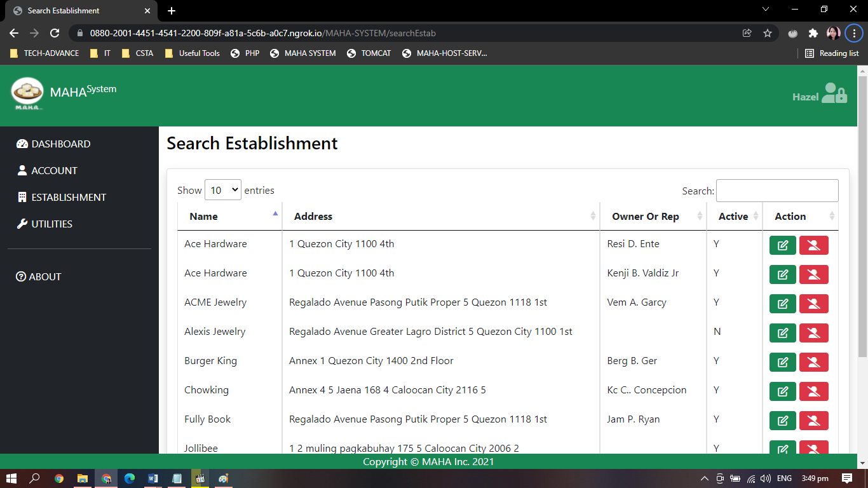Click the MAHA System brand title
Viewport: 868px width, 488px height.
tap(83, 91)
